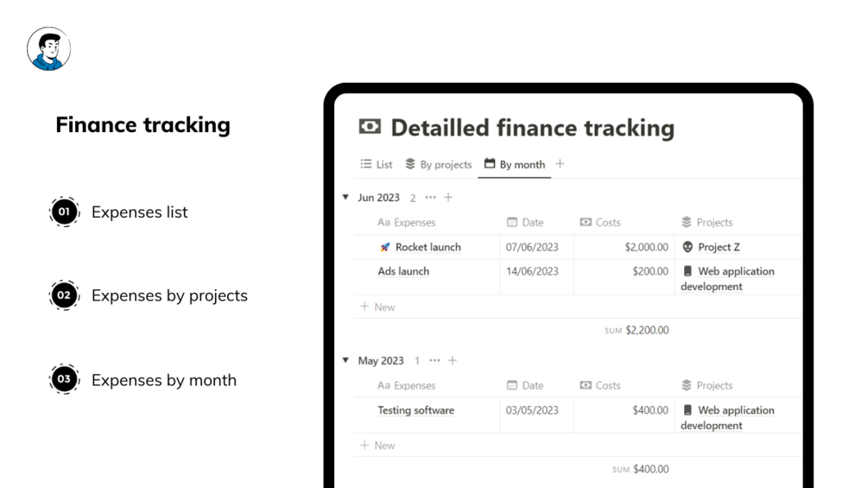The width and height of the screenshot is (868, 488).
Task: Click the money icon beside page title
Action: coord(370,127)
